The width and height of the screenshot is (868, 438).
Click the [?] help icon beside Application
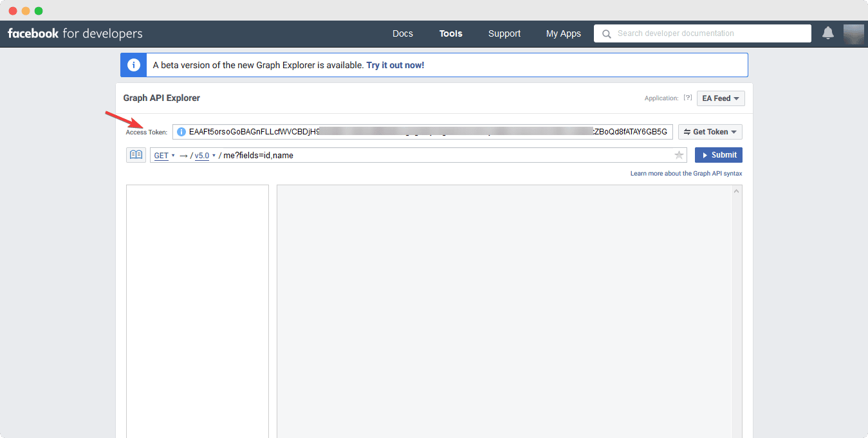(688, 98)
